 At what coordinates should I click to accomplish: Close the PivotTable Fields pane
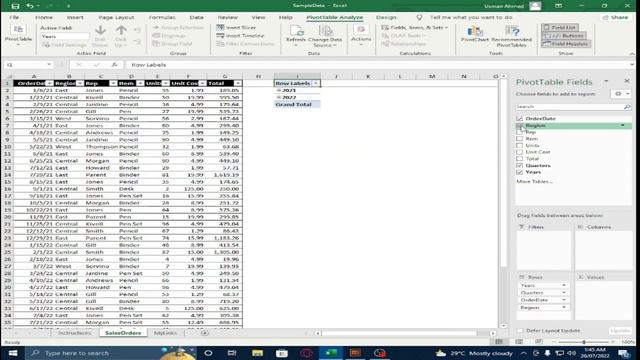coord(627,81)
